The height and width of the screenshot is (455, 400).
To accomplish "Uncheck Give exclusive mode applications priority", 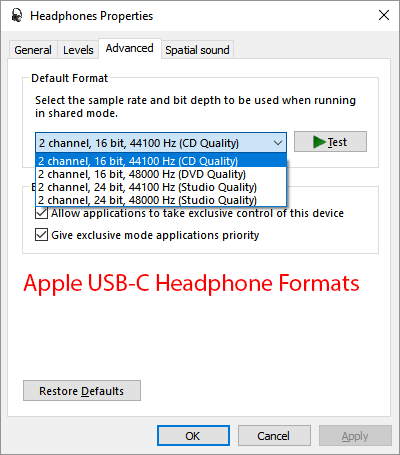I will pyautogui.click(x=41, y=235).
